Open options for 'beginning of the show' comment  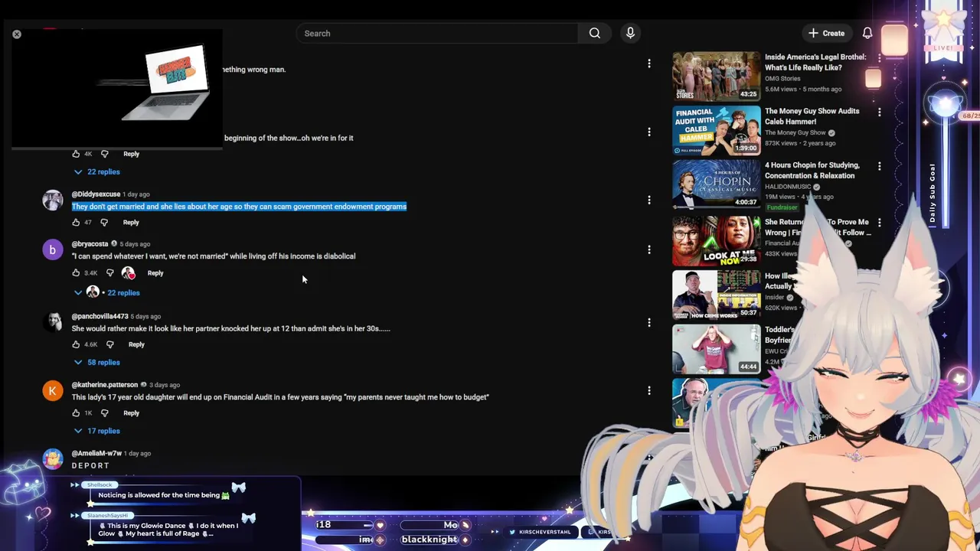648,132
